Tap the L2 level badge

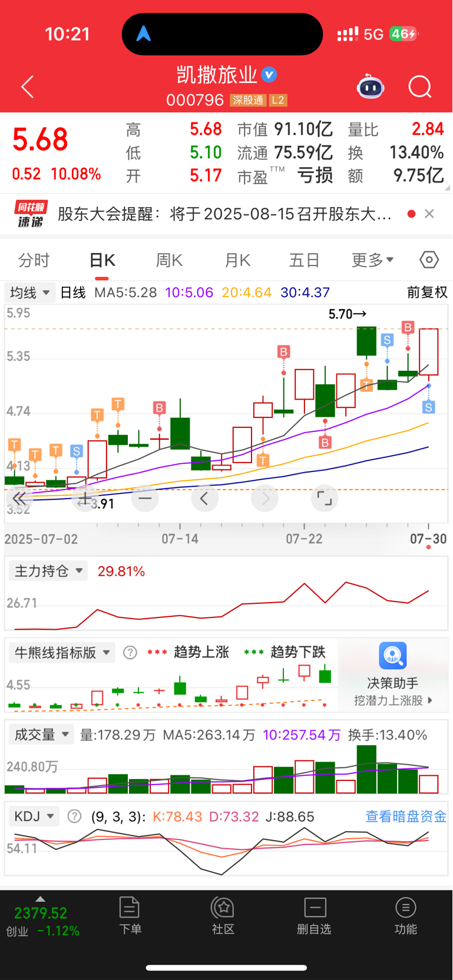point(278,100)
